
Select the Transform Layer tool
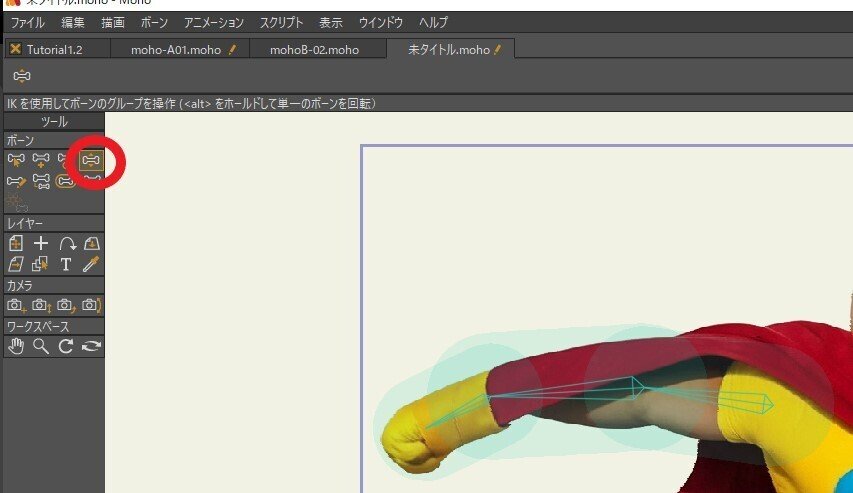(16, 243)
